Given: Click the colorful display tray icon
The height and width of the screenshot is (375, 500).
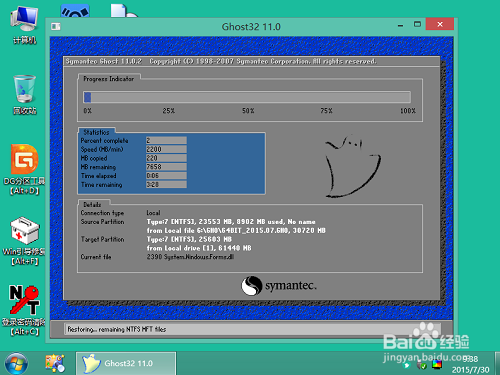Looking at the screenshot, I should click(x=437, y=364).
